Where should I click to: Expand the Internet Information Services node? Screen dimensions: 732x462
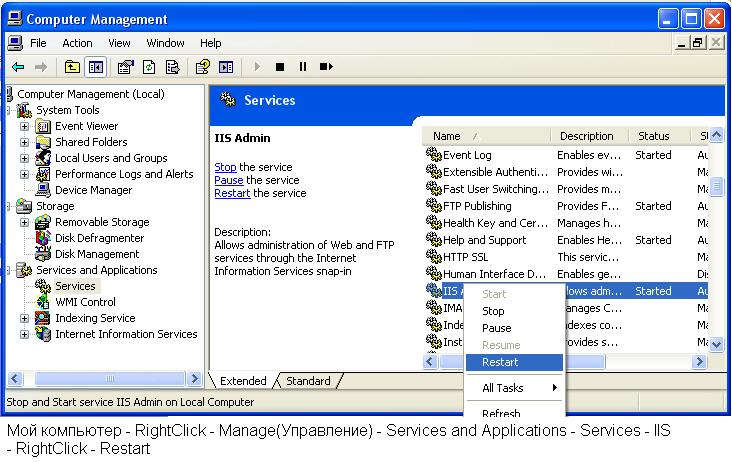click(24, 334)
